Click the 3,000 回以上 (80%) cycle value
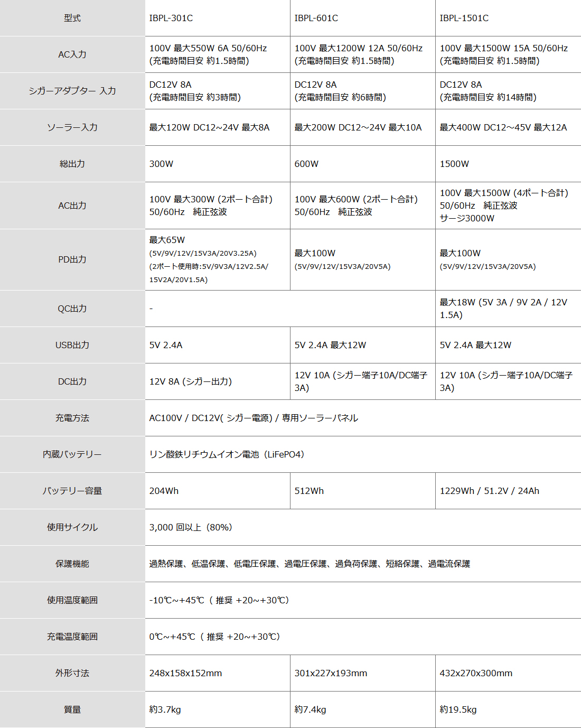The image size is (581, 728). click(191, 527)
